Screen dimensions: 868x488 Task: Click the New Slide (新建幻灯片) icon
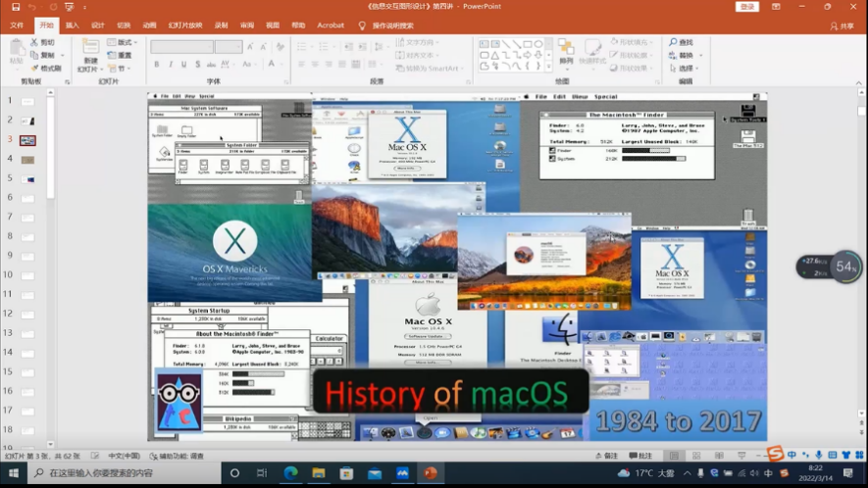click(90, 52)
